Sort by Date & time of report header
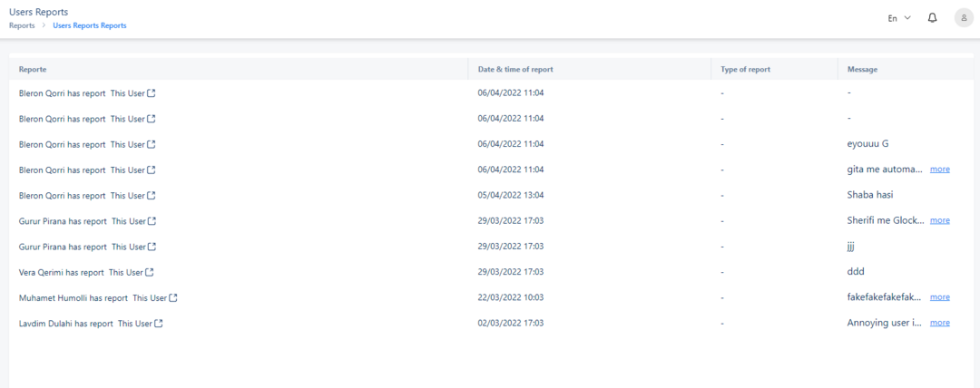Screen dimensions: 980x388 [515, 70]
